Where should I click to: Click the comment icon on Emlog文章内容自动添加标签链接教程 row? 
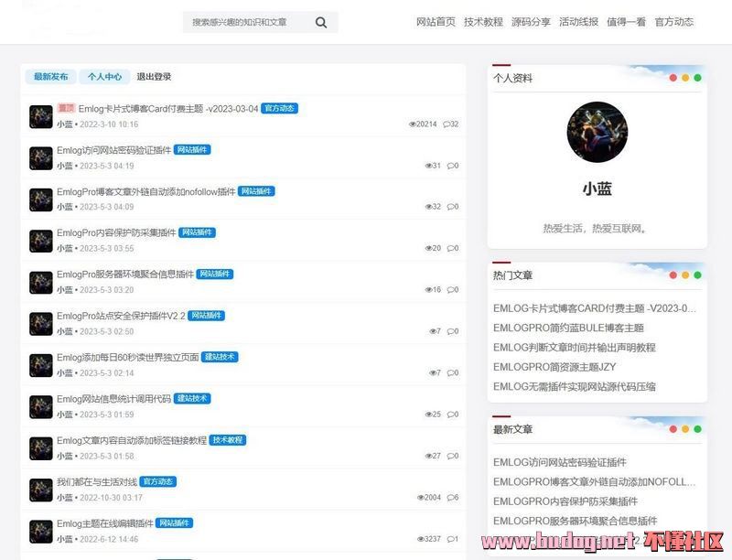tap(450, 456)
